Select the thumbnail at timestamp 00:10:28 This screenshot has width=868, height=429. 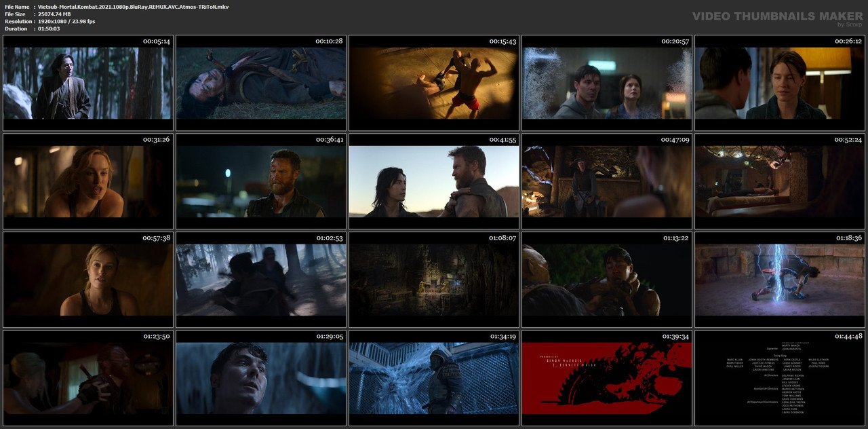tap(261, 83)
